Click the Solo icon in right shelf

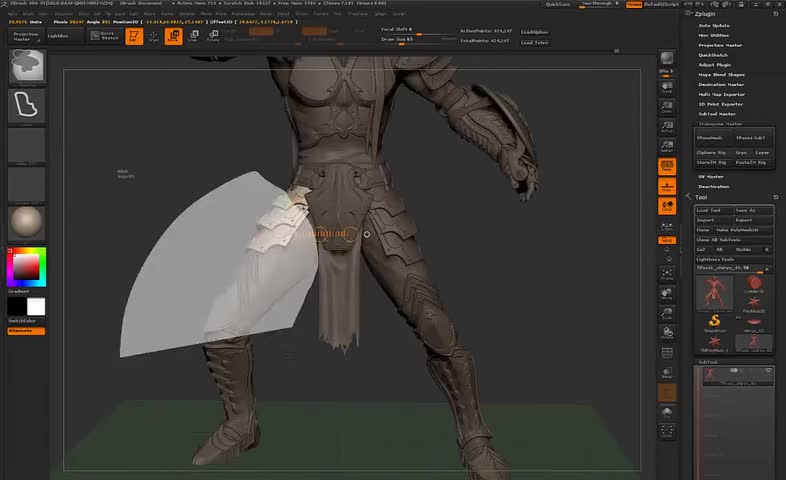667,413
